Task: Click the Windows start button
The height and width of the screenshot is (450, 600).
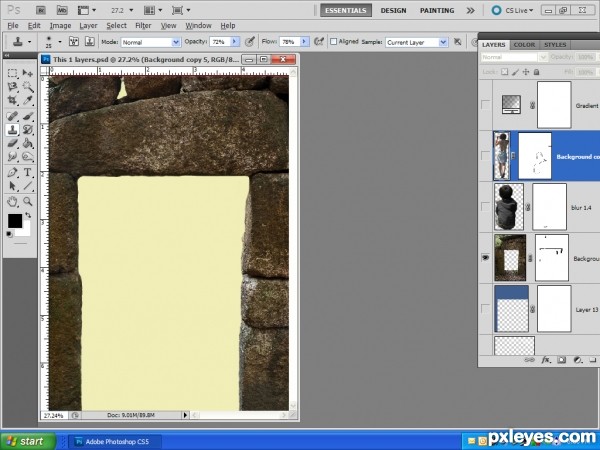Action: point(28,441)
